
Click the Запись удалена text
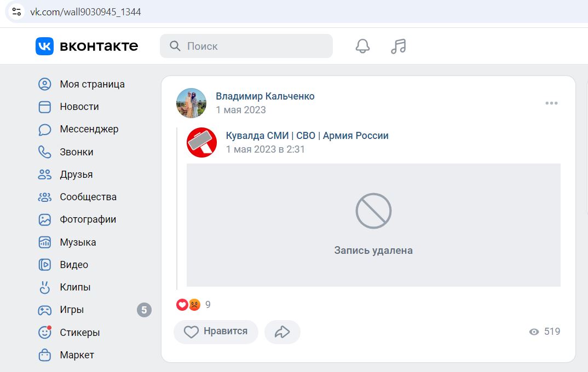373,250
